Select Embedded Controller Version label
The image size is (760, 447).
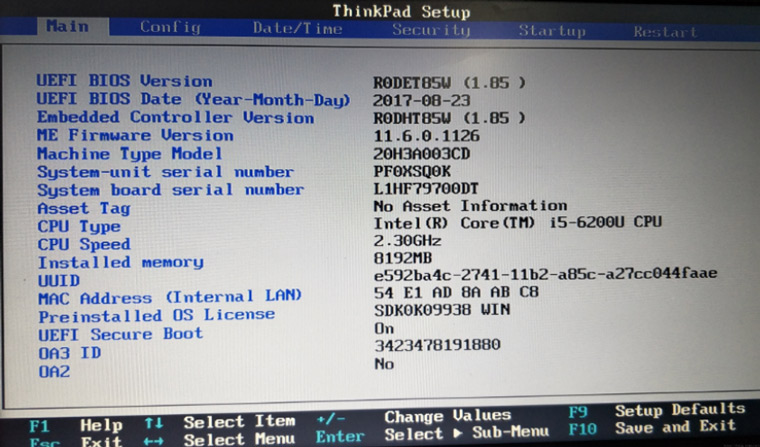tap(175, 117)
